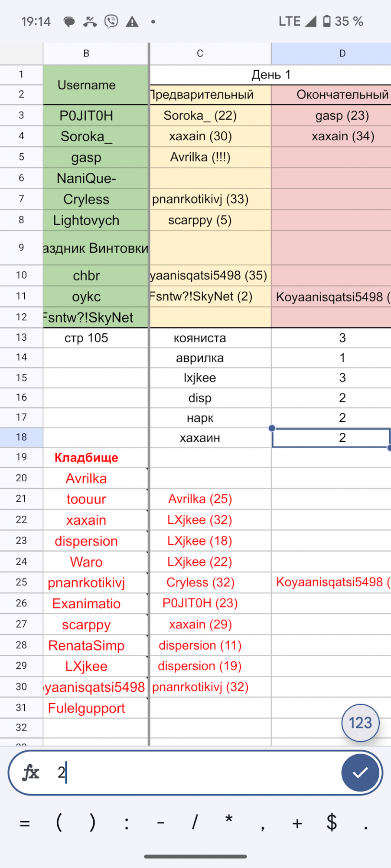Tap the fx function icon
This screenshot has width=391, height=868.
pos(31,773)
